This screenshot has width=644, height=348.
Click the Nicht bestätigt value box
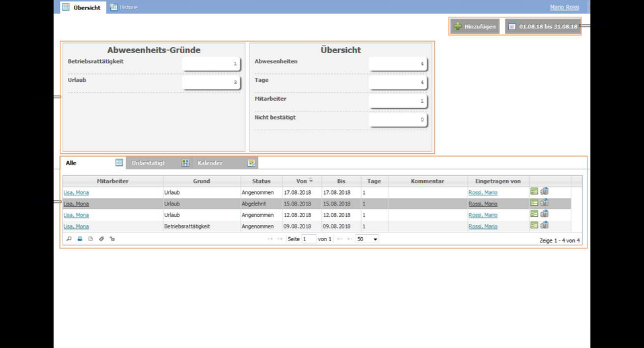tap(398, 120)
